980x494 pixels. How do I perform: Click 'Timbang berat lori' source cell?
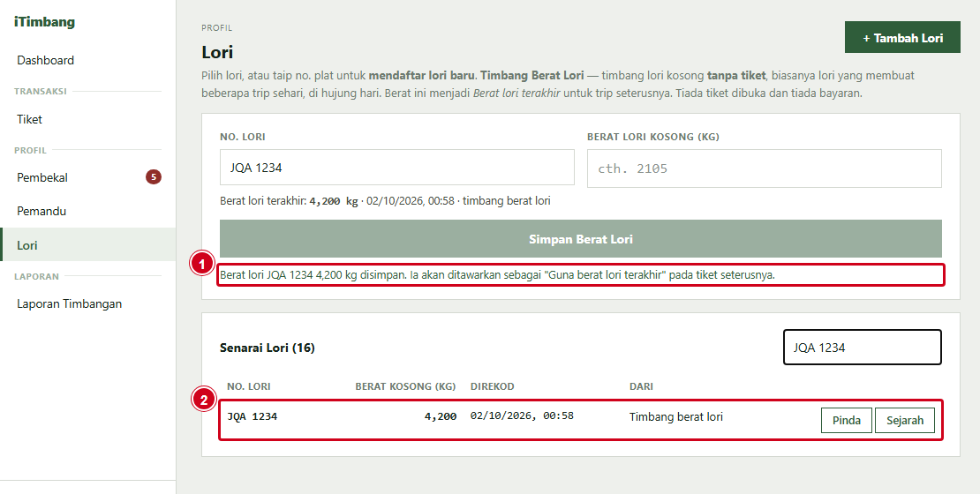click(676, 416)
